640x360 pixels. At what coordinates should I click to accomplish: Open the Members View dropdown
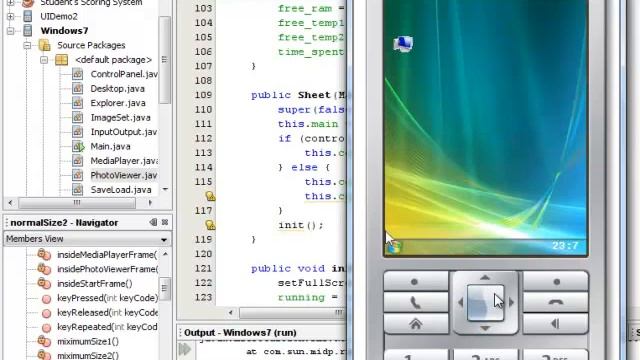point(164,239)
